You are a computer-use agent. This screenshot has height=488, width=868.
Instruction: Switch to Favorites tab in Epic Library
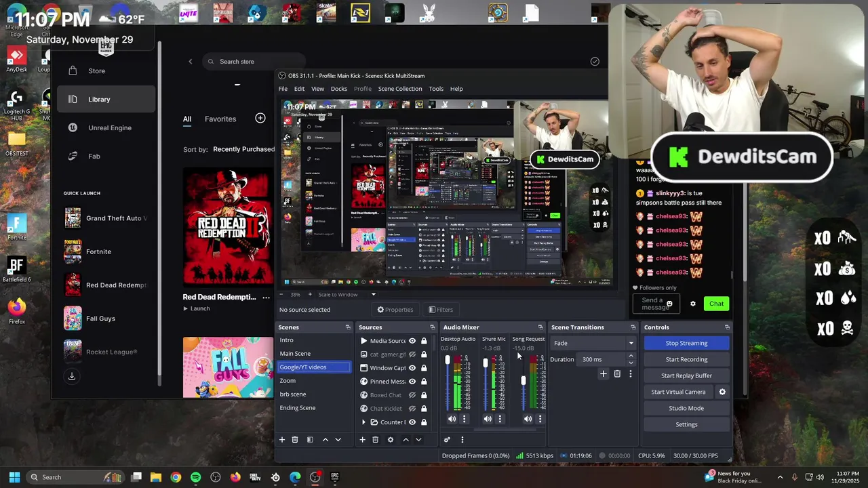coord(220,119)
